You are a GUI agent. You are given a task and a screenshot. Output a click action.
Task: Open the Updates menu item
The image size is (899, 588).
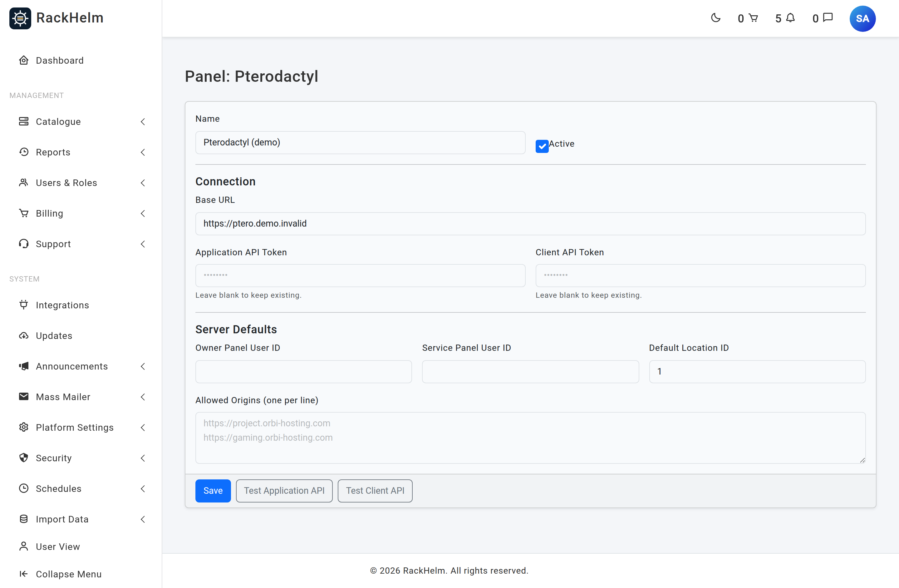pos(81,335)
